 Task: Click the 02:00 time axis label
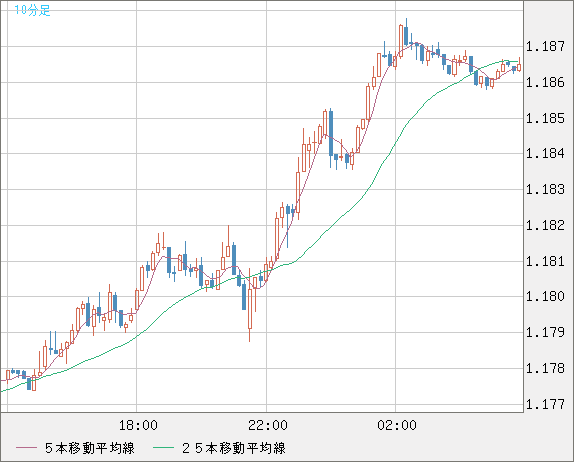click(x=397, y=425)
